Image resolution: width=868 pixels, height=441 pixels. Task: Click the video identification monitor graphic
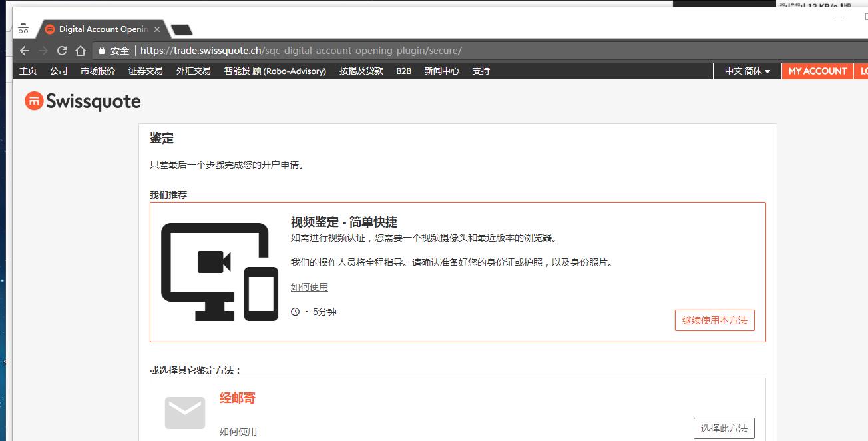[220, 272]
